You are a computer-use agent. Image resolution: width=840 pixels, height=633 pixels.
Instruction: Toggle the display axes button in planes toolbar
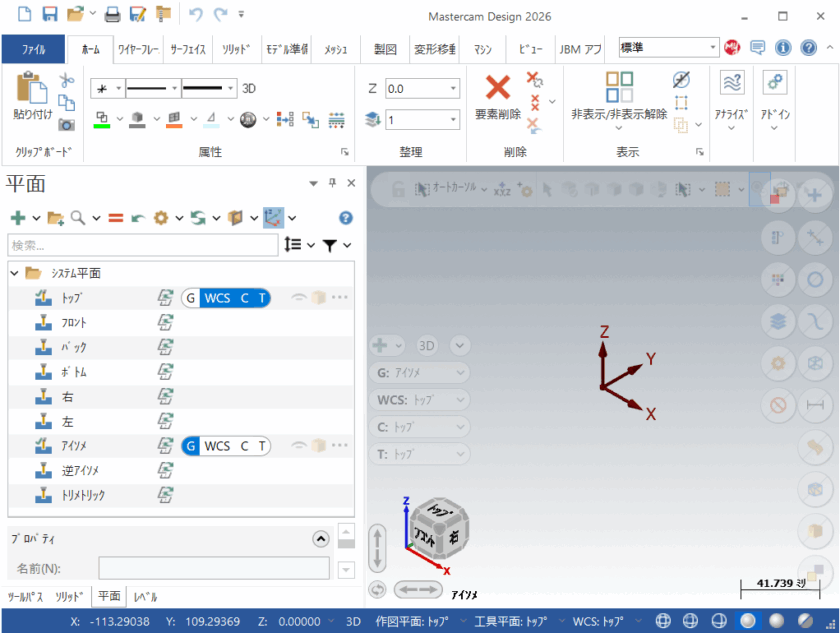click(273, 217)
